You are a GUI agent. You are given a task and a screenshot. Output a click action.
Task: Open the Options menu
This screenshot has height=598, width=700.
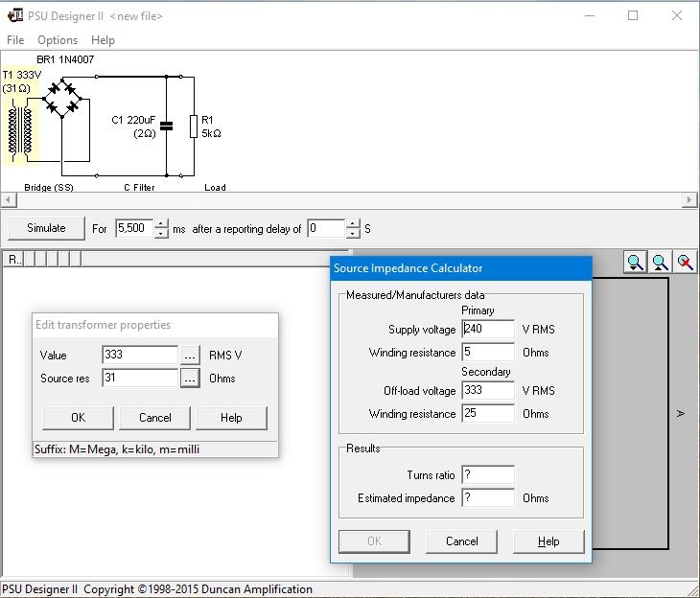pyautogui.click(x=58, y=40)
